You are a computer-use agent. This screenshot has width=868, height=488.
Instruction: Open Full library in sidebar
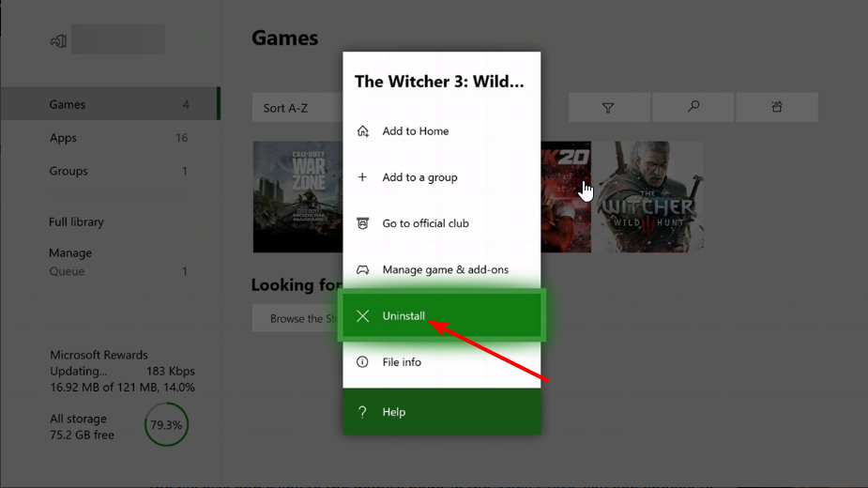point(76,221)
